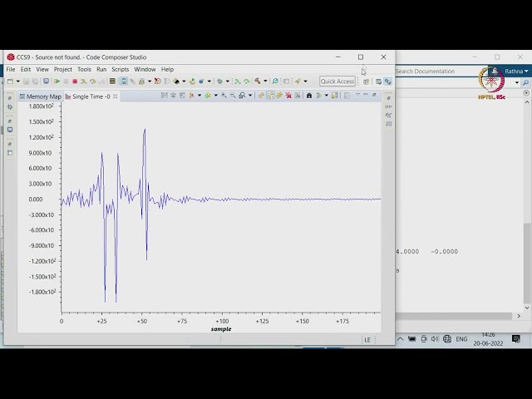Click the green Search icon in the main toolbar
This screenshot has width=532, height=399.
click(275, 81)
